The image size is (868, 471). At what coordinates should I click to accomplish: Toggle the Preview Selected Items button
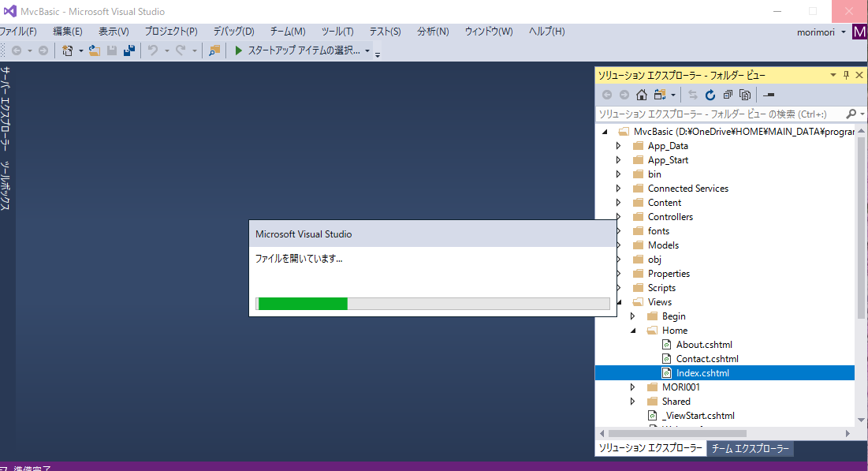[769, 95]
